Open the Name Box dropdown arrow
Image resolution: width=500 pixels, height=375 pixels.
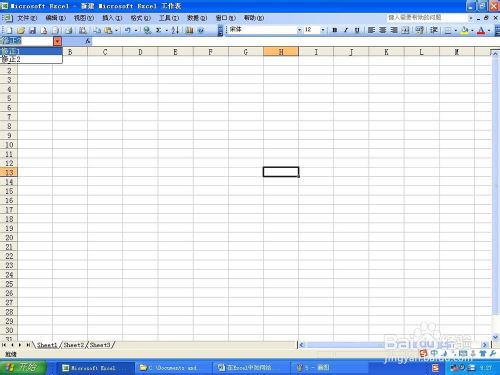[x=57, y=41]
